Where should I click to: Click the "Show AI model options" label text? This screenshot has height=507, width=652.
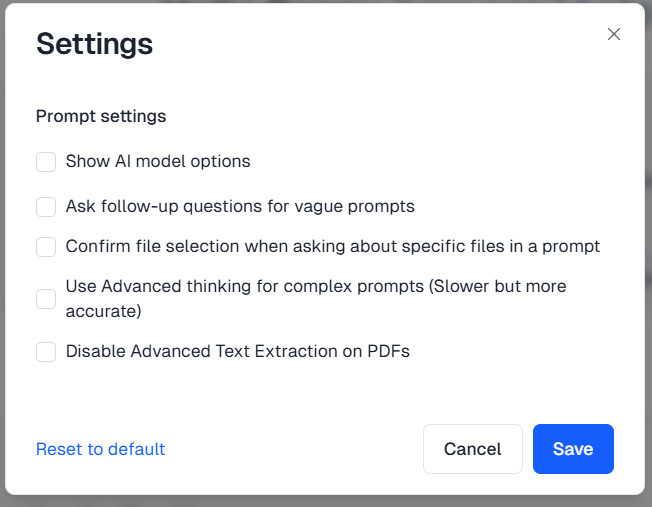pyautogui.click(x=158, y=161)
